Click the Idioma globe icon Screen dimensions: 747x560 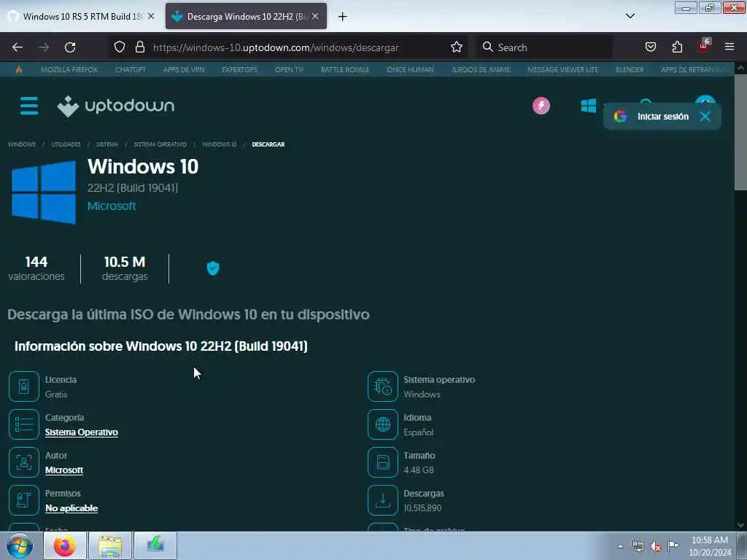pyautogui.click(x=382, y=424)
